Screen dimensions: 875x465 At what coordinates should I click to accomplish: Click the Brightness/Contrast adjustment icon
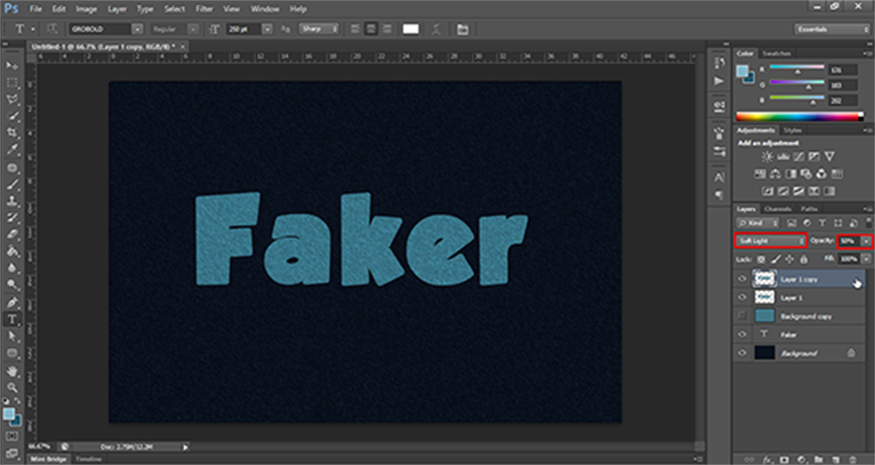coord(766,157)
